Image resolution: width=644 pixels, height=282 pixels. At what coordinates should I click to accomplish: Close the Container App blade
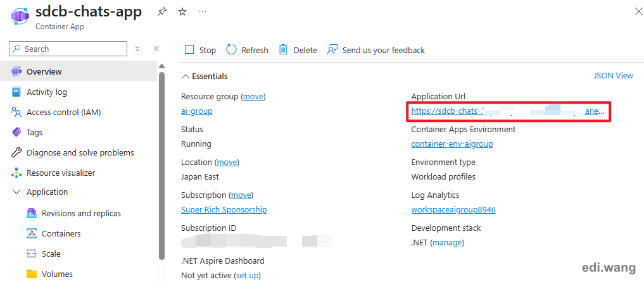(639, 12)
